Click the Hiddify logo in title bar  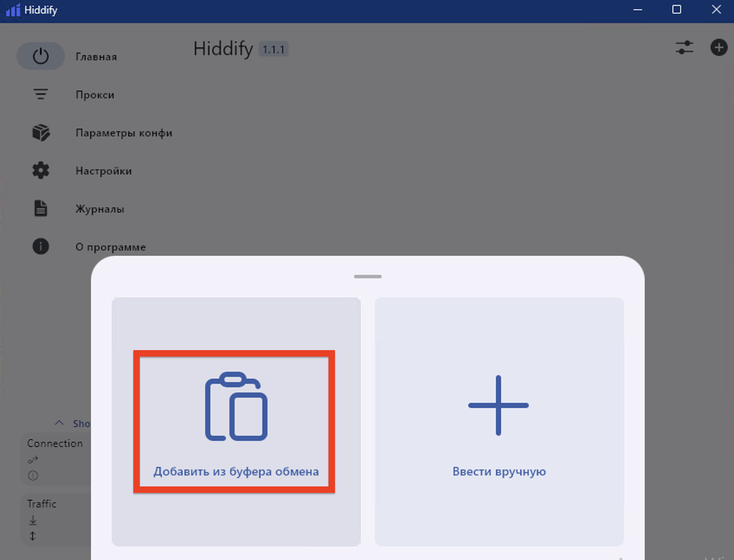(13, 10)
